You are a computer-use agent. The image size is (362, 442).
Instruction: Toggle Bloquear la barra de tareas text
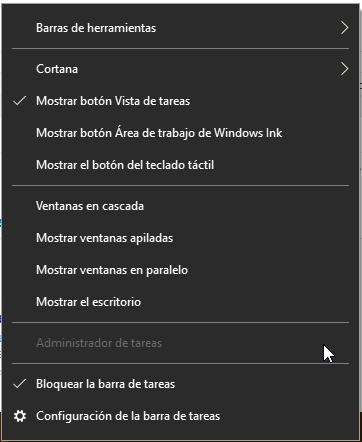[x=105, y=384]
